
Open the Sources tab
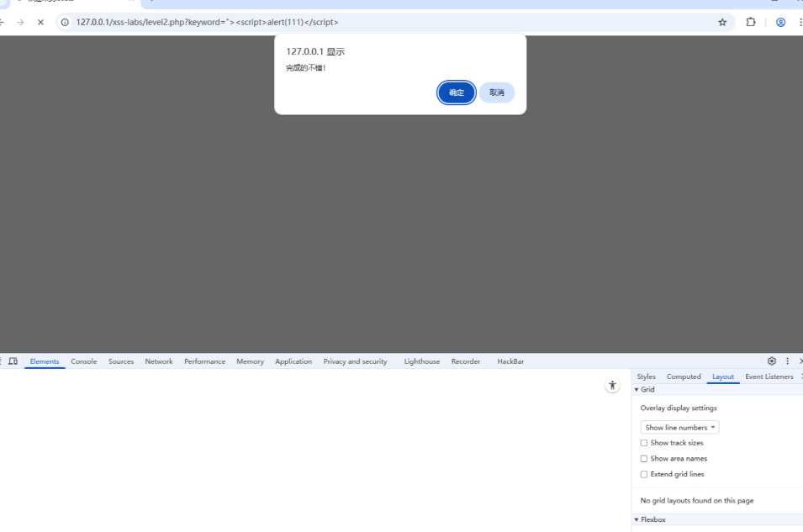tap(121, 361)
